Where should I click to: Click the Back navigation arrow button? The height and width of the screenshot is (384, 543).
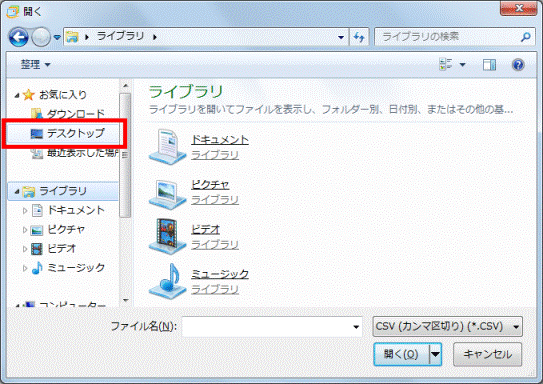[18, 36]
